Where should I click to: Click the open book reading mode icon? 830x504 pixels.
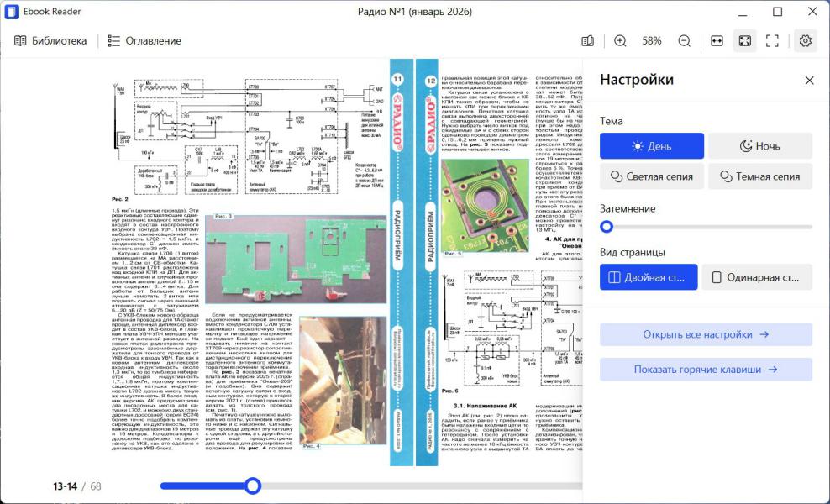point(588,40)
